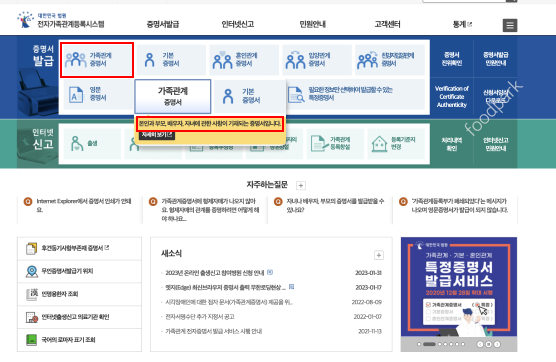Select the last banner slide dot
This screenshot has height=362, width=556.
(x=463, y=344)
